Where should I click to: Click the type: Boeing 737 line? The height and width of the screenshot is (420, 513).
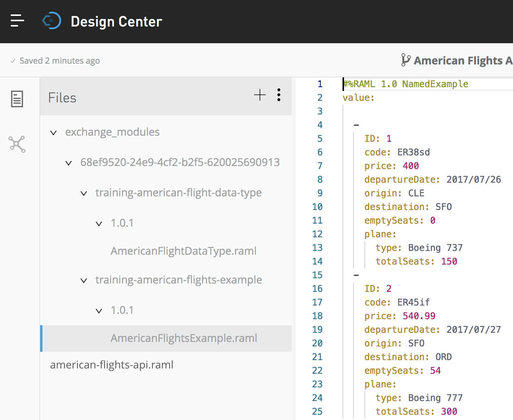(419, 248)
